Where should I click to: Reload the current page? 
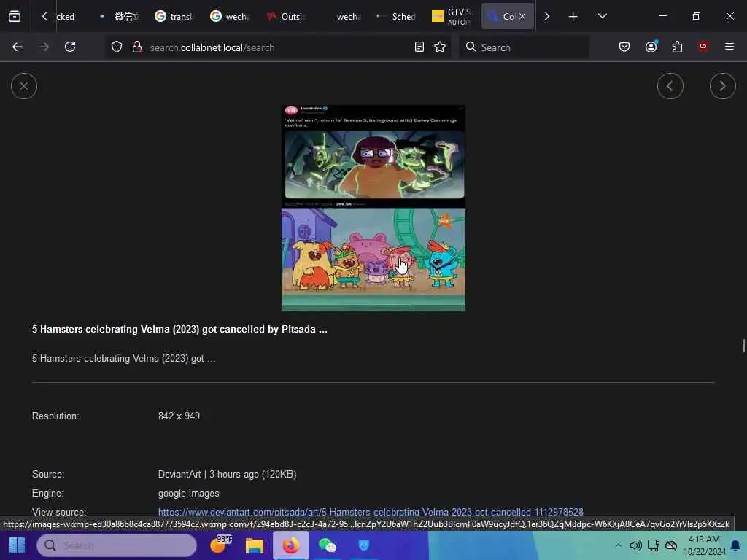pyautogui.click(x=70, y=47)
